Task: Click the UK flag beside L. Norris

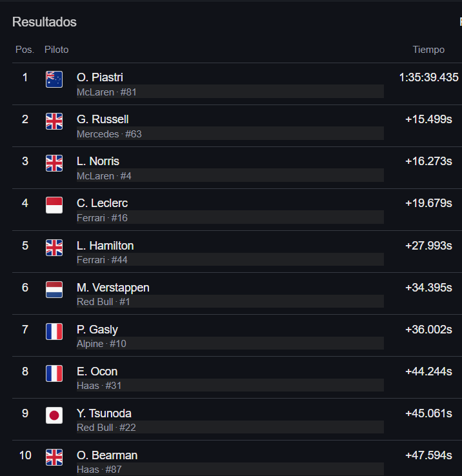Action: click(x=54, y=163)
